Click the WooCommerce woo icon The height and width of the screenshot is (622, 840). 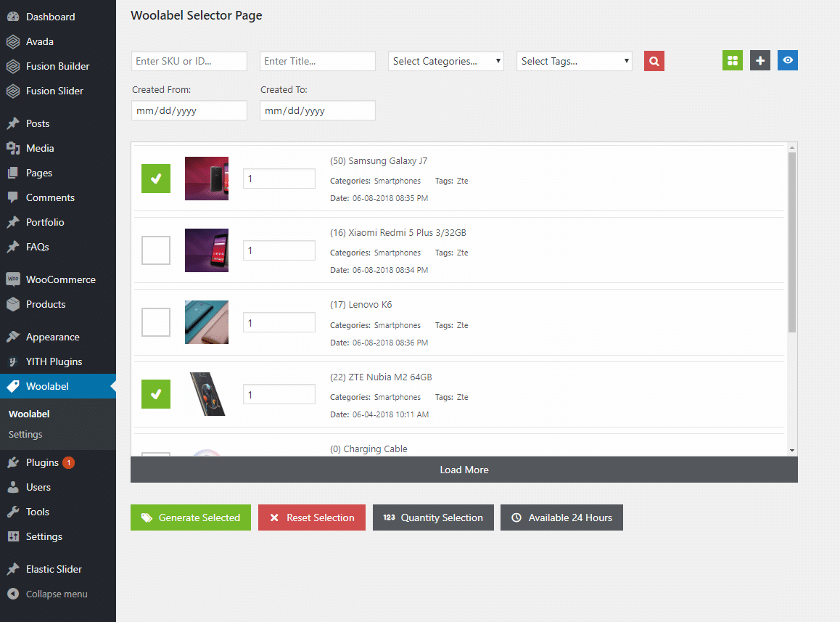[13, 279]
